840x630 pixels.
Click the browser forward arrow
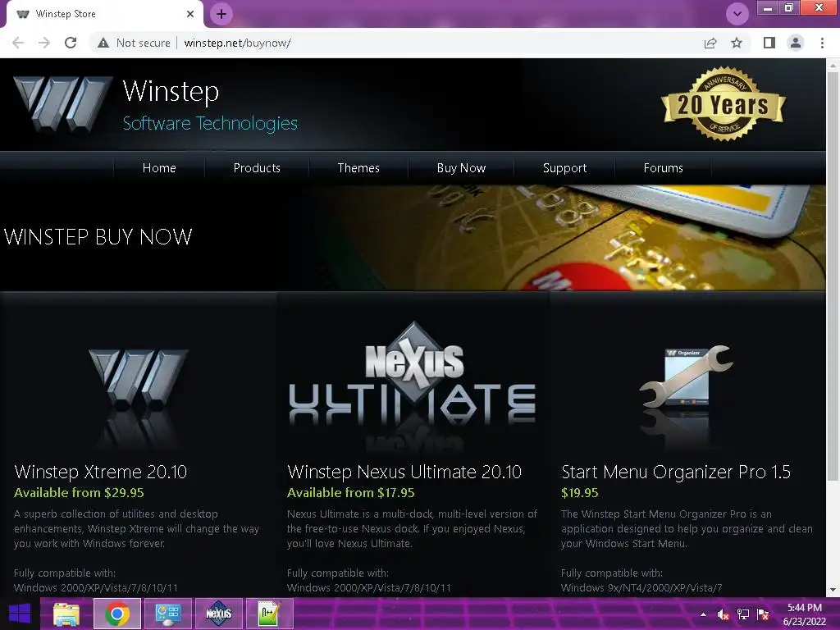pos(44,43)
